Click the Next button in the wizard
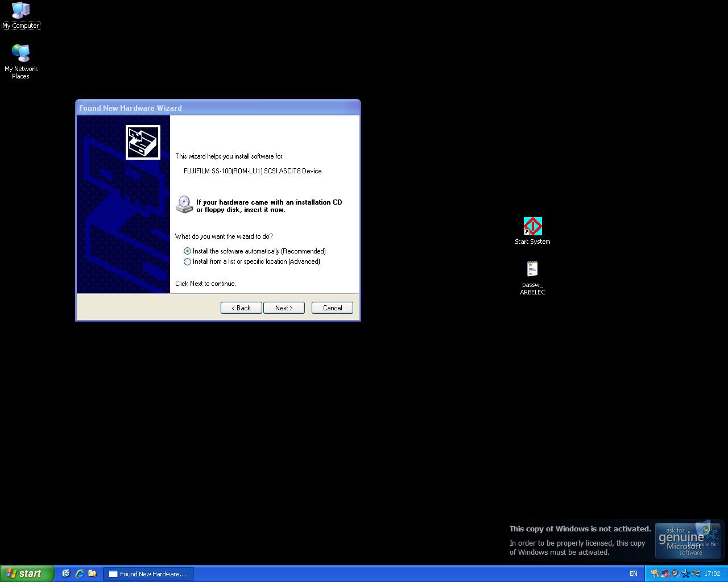Screen dimensions: 728x582 pos(284,308)
